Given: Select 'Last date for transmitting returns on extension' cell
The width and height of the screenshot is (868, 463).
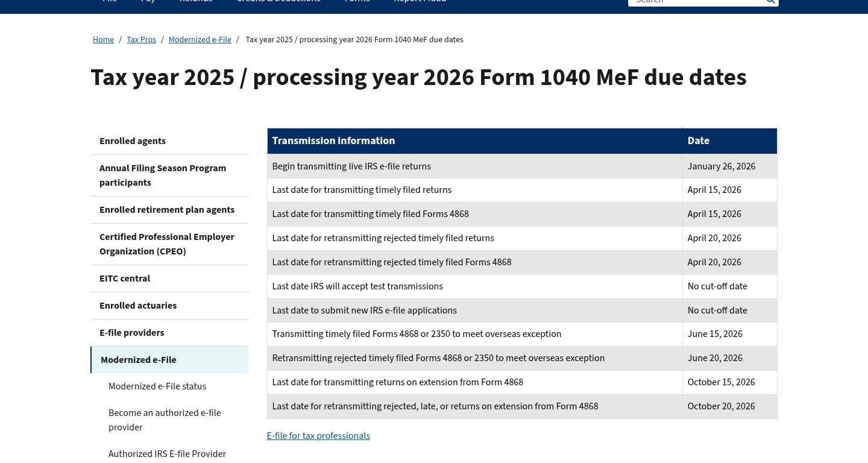Looking at the screenshot, I should (x=475, y=383).
